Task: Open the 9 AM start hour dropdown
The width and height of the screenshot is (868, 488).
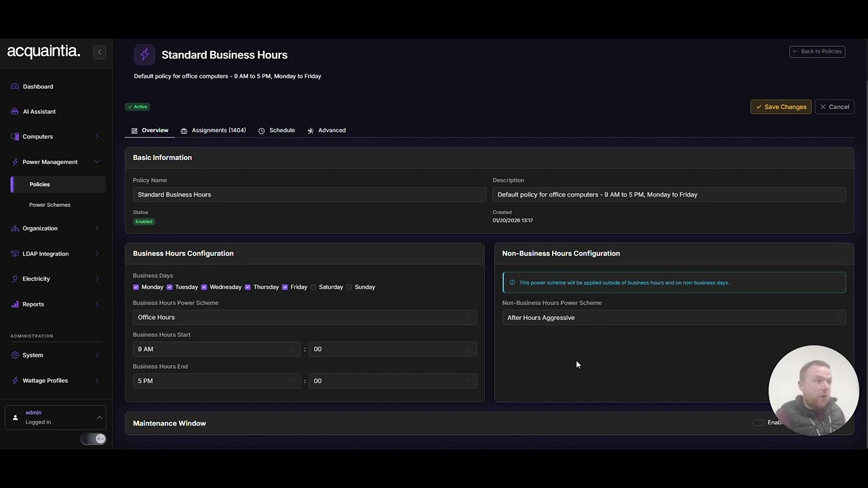Action: tap(216, 349)
